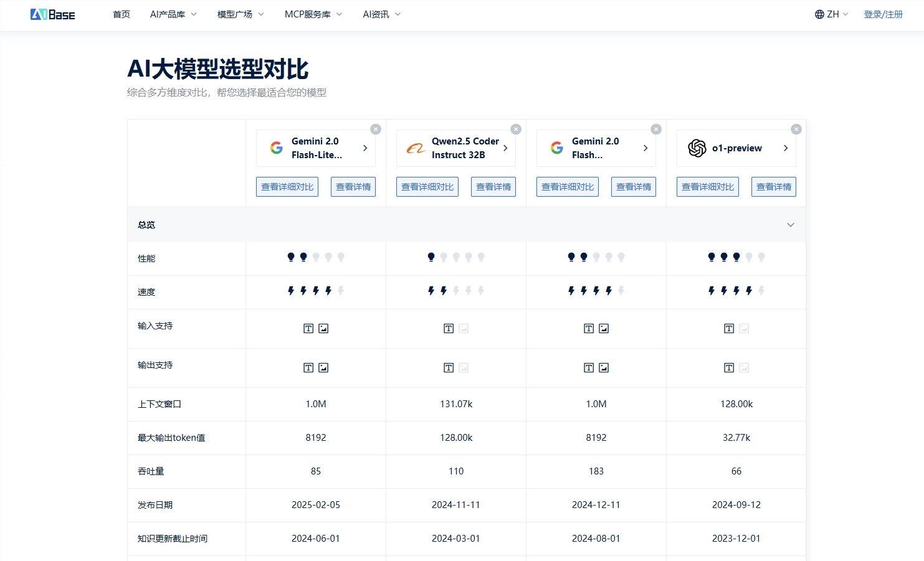The width and height of the screenshot is (924, 561).
Task: Remove Qwen2.5 Coder Instruct 32B from comparison
Action: coord(516,129)
